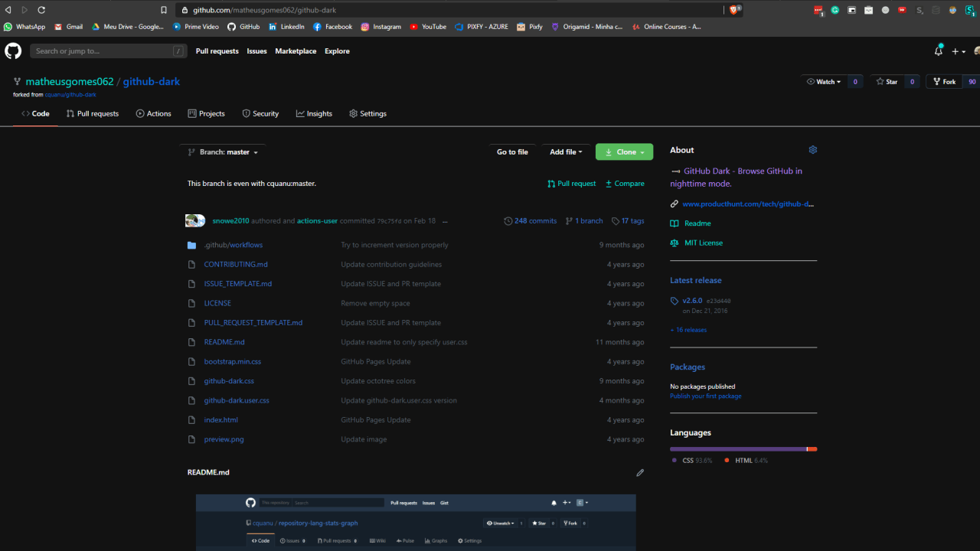Image resolution: width=980 pixels, height=551 pixels.
Task: View the 1 branch list
Action: tap(584, 221)
